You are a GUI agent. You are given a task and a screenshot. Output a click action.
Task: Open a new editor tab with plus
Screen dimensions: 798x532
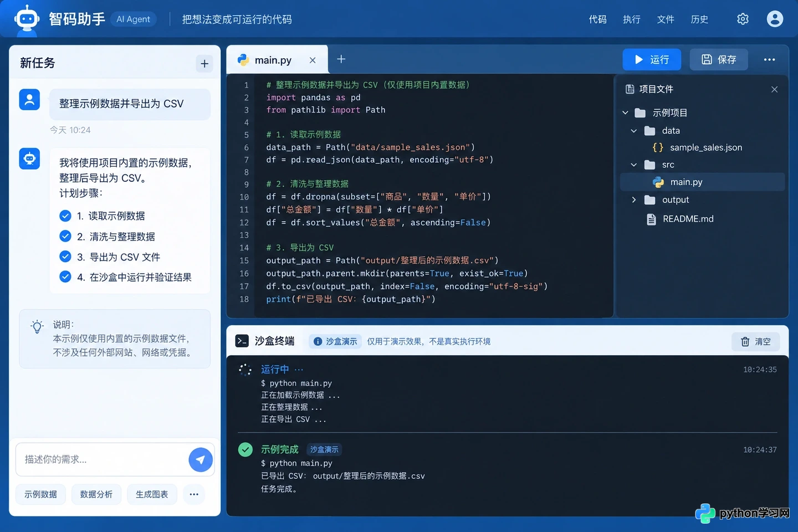click(341, 59)
